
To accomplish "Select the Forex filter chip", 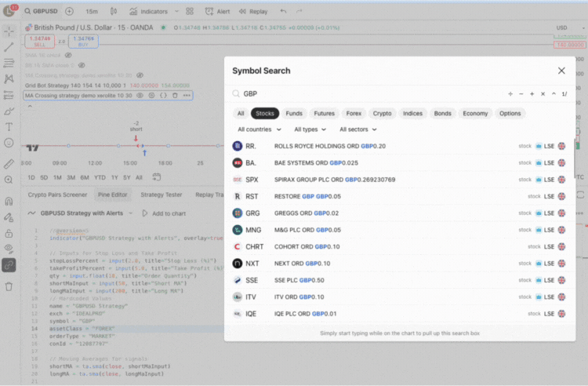I will pos(354,113).
